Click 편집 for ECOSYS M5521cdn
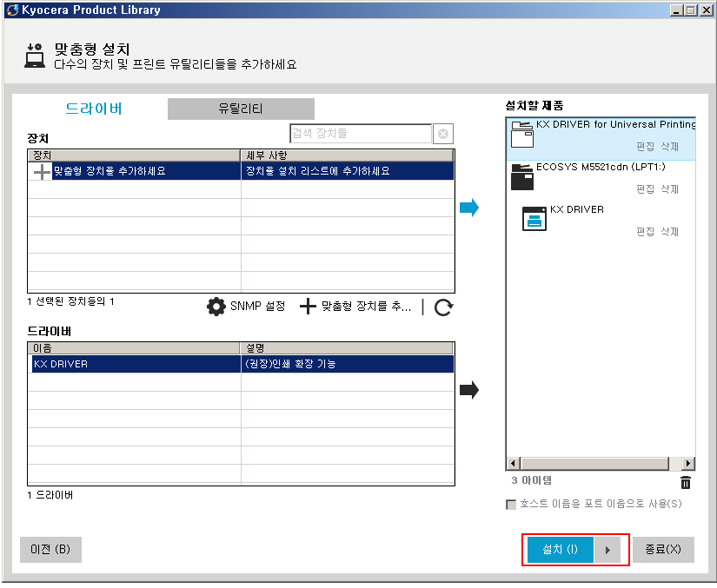717x588 pixels. 645,189
